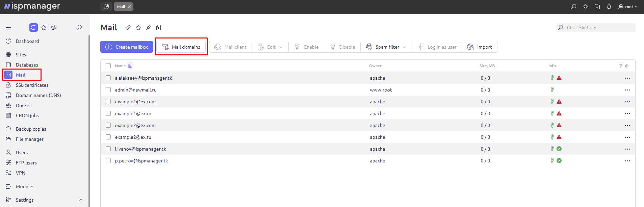Screen dimensions: 644x207
Task: Click the ispmanager logo
Action: [32, 6]
